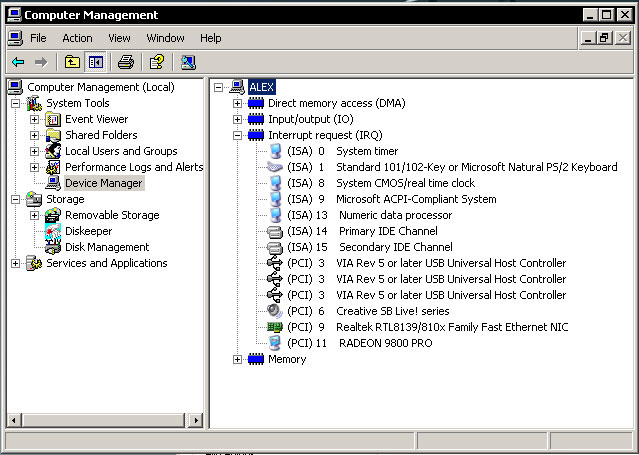This screenshot has height=455, width=639.
Task: Click left pane scroll right arrow
Action: click(x=196, y=420)
